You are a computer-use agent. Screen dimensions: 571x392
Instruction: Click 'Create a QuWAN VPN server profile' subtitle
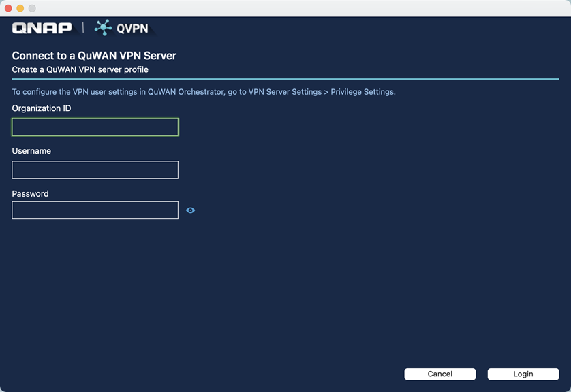tap(80, 69)
